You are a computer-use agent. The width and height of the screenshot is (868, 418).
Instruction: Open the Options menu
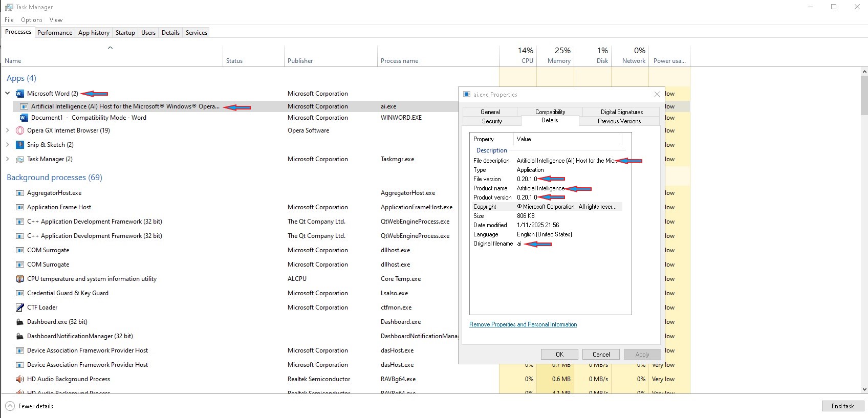pyautogui.click(x=32, y=20)
